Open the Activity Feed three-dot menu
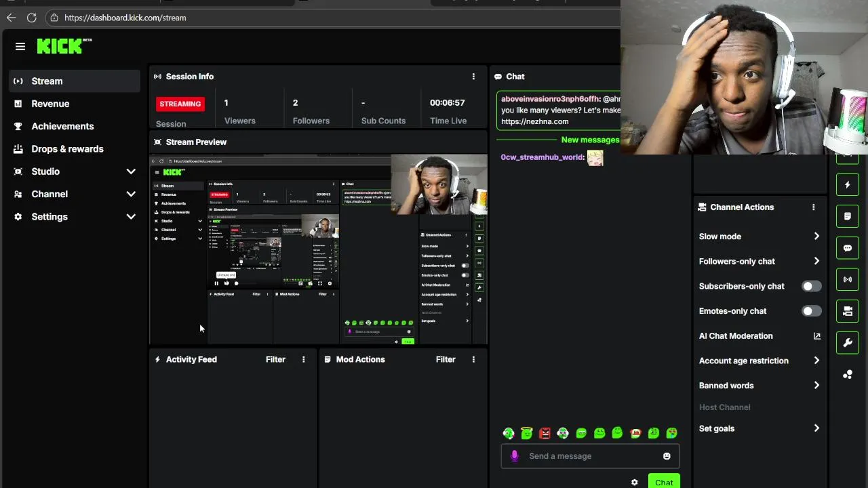 tap(303, 359)
